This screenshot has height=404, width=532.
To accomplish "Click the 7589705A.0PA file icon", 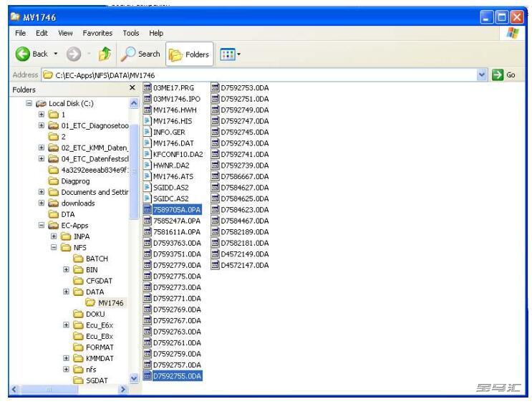I will [x=147, y=210].
